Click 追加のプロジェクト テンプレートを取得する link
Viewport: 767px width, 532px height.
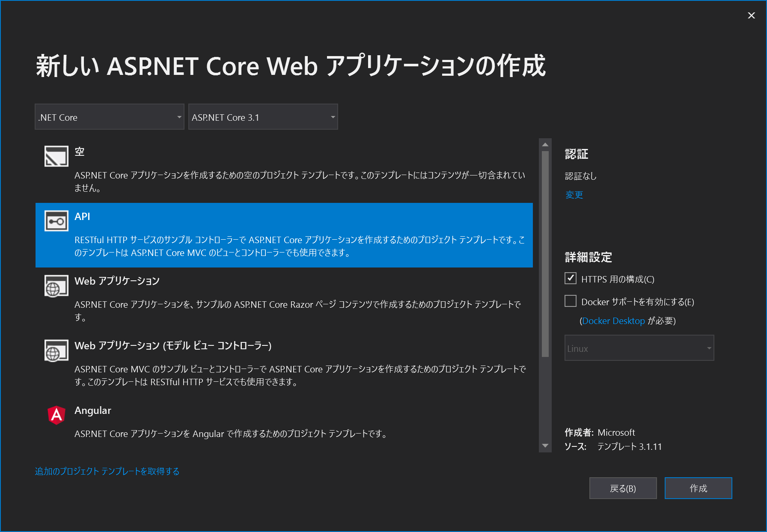[x=107, y=471]
